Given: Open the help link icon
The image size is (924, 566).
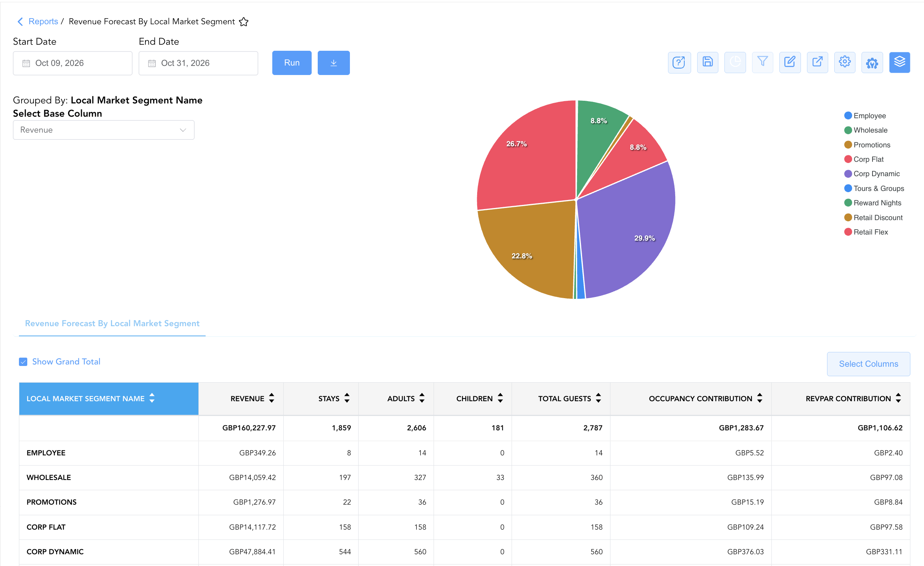Looking at the screenshot, I should click(679, 63).
